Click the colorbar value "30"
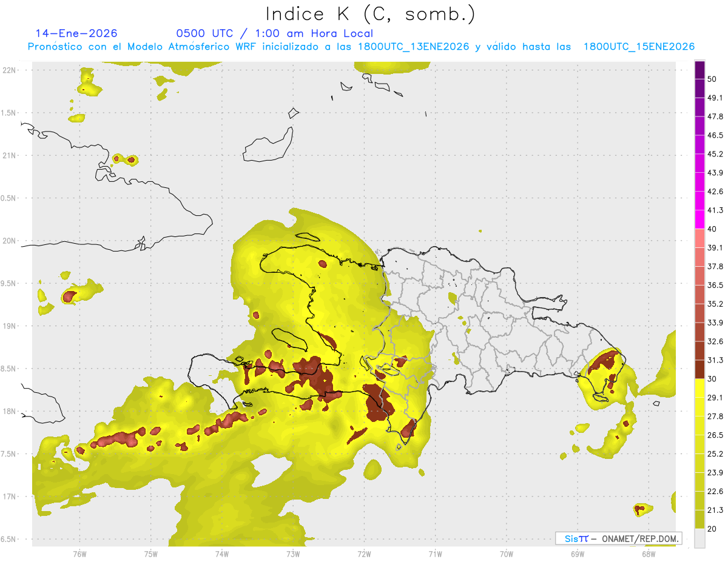 tap(712, 379)
